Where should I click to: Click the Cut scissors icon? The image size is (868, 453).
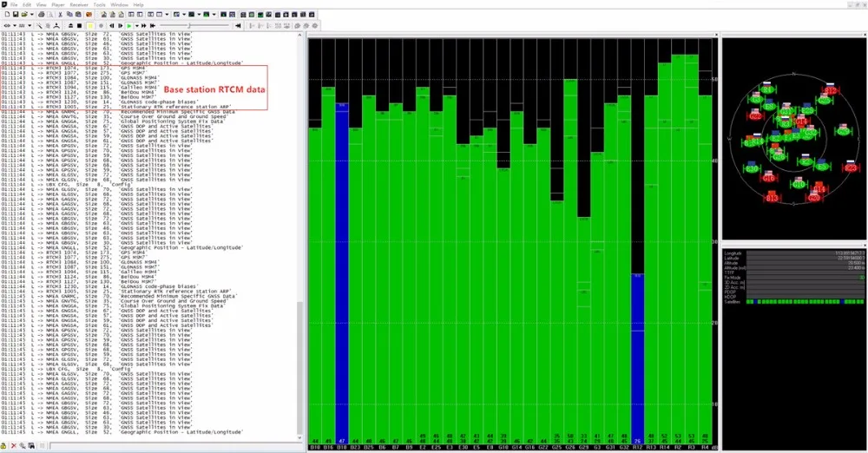[61, 15]
